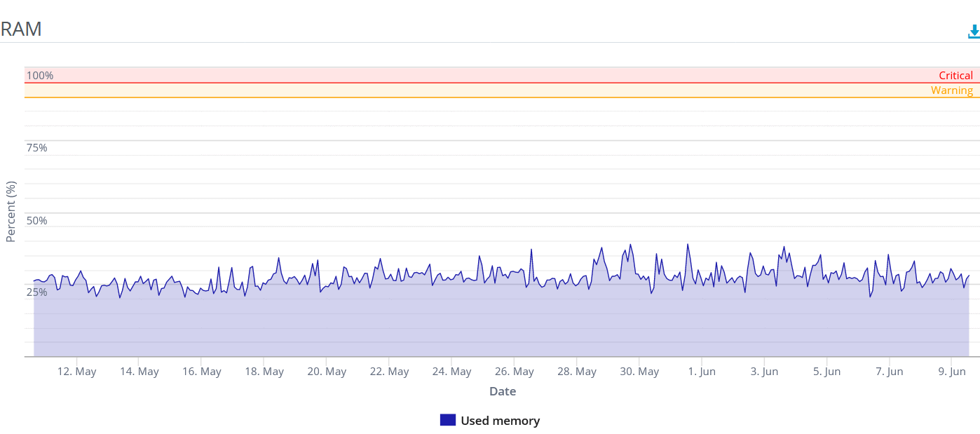Select the 30. May date tick
Viewport: 980px width, 434px height.
click(x=639, y=372)
